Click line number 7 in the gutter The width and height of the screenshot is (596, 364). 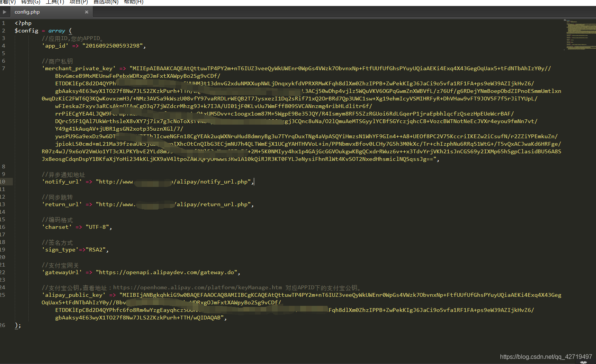point(3,68)
